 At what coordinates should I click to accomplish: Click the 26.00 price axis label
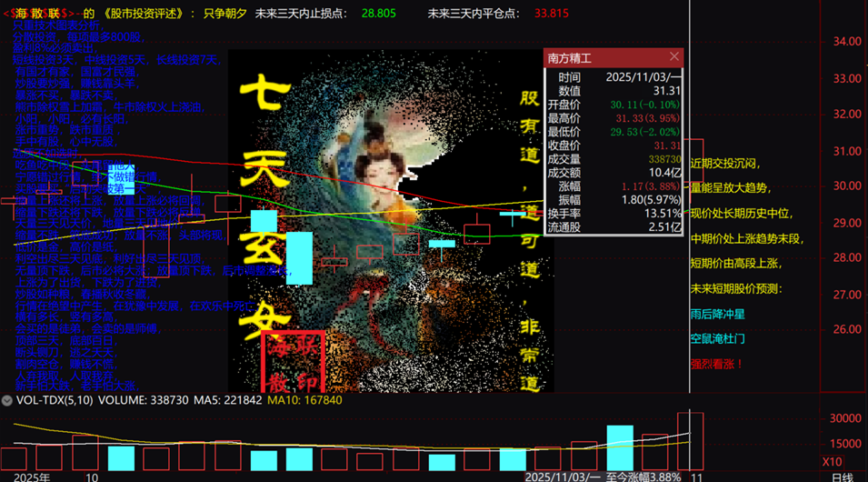pos(847,329)
